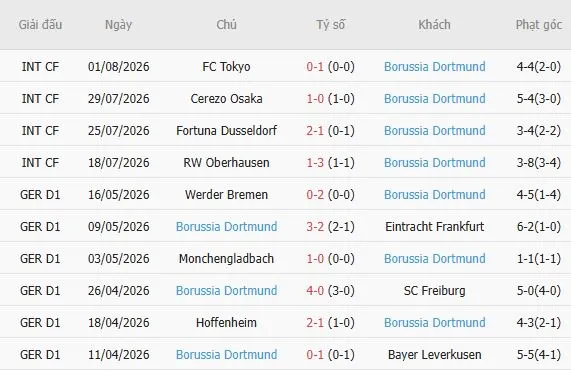
Task: Select the Ngày column header
Action: pos(118,25)
